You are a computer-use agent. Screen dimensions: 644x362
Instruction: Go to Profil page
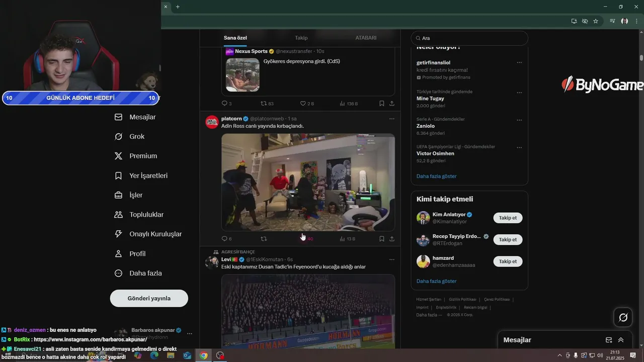tap(130, 254)
